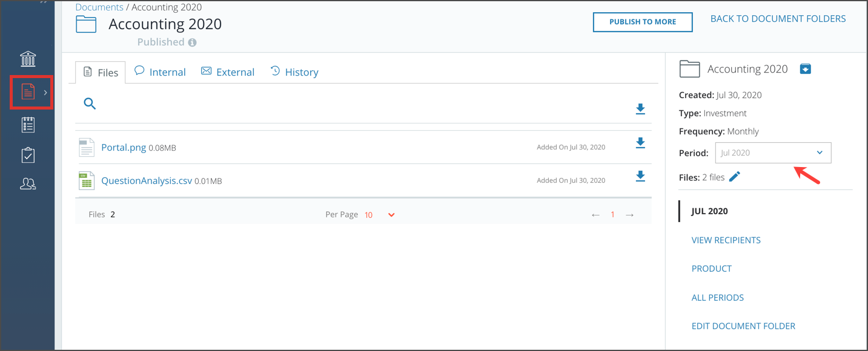
Task: Click the QuestionAnalysis.csv 'Added On' date
Action: tap(571, 180)
